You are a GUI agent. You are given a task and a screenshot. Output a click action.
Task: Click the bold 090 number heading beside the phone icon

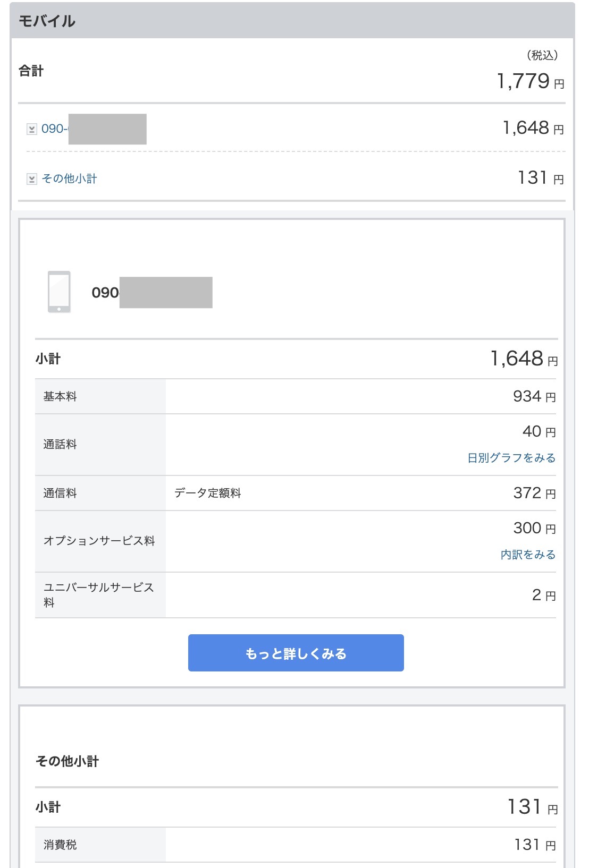(x=105, y=293)
